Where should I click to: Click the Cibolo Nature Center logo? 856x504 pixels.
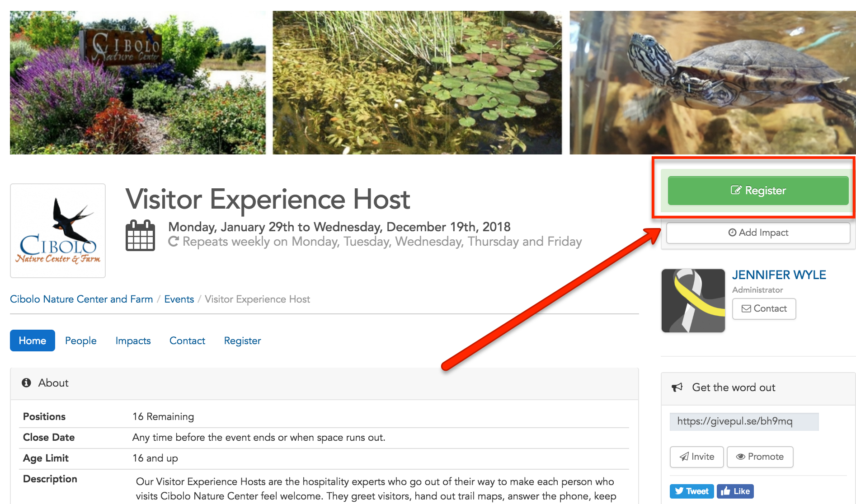click(58, 231)
